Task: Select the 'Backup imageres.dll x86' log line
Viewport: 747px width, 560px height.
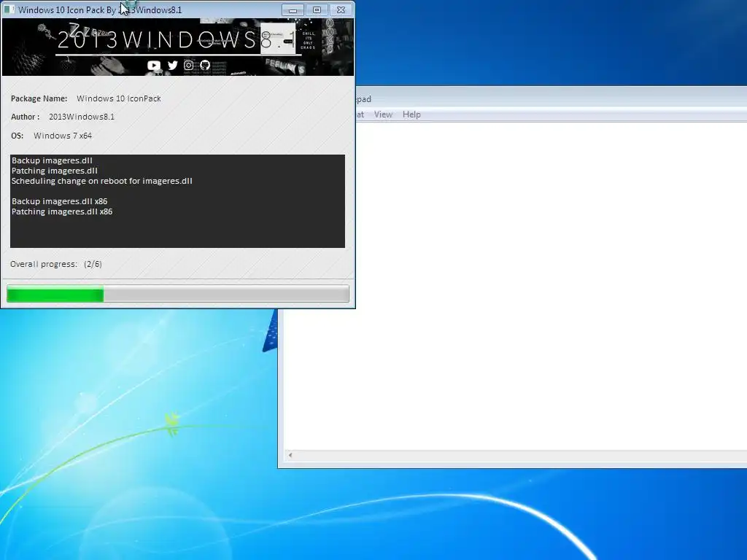Action: (x=60, y=201)
